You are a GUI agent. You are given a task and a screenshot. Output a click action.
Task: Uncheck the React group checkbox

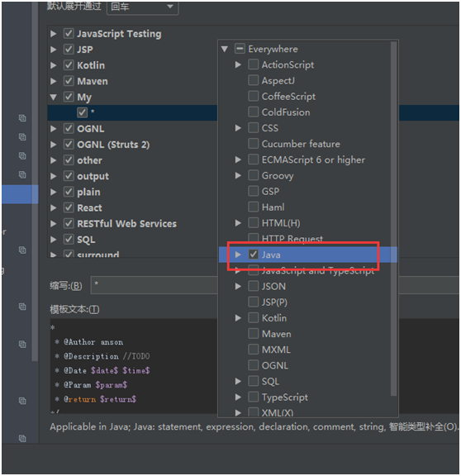(x=69, y=207)
